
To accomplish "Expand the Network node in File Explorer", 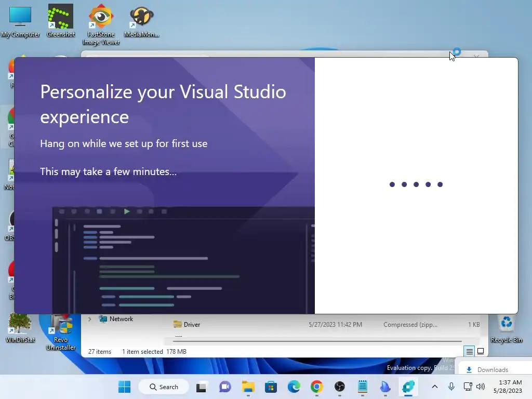I will (x=89, y=320).
